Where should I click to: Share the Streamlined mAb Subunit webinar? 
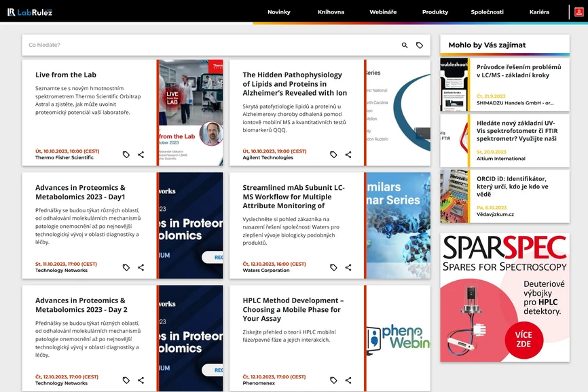tap(348, 267)
